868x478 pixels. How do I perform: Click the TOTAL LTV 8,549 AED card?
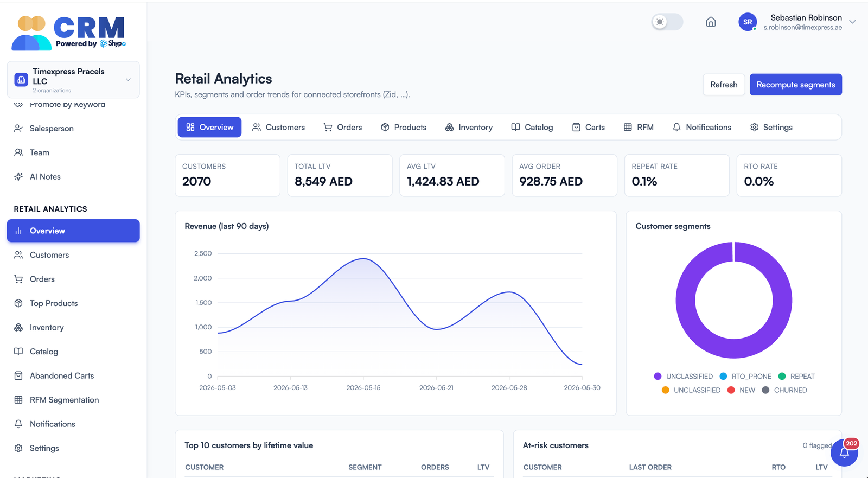[340, 175]
